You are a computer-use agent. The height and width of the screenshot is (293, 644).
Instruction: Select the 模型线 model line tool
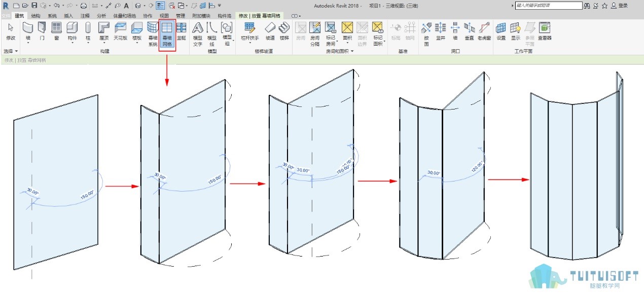[x=212, y=34]
